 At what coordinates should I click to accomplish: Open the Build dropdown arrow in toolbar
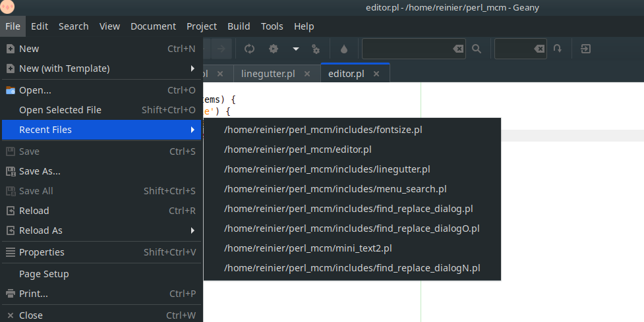[x=296, y=49]
